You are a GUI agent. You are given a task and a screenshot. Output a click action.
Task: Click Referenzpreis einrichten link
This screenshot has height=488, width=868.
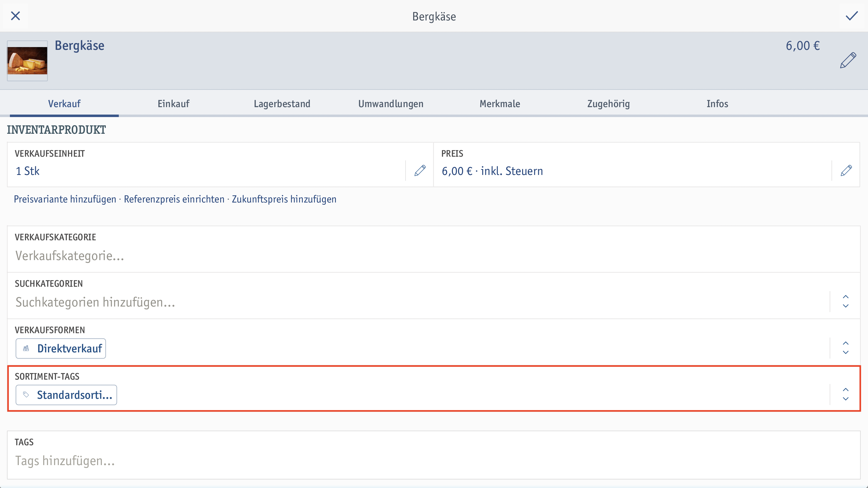click(x=174, y=199)
